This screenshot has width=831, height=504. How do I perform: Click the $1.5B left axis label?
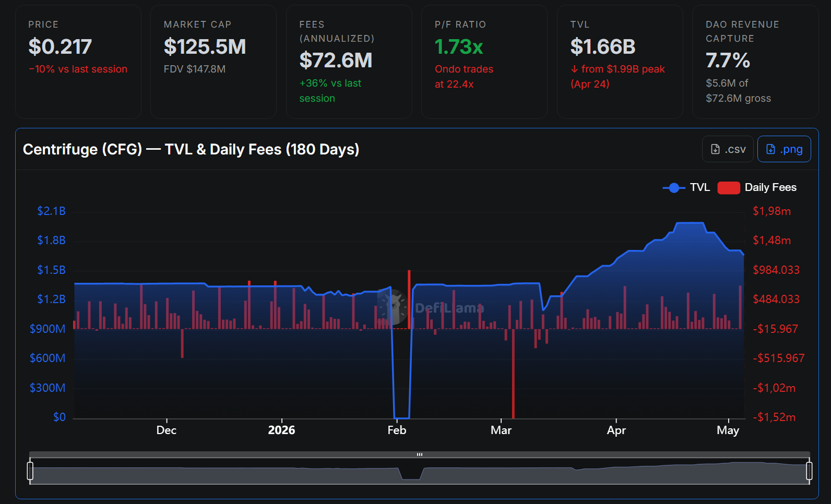pyautogui.click(x=51, y=270)
